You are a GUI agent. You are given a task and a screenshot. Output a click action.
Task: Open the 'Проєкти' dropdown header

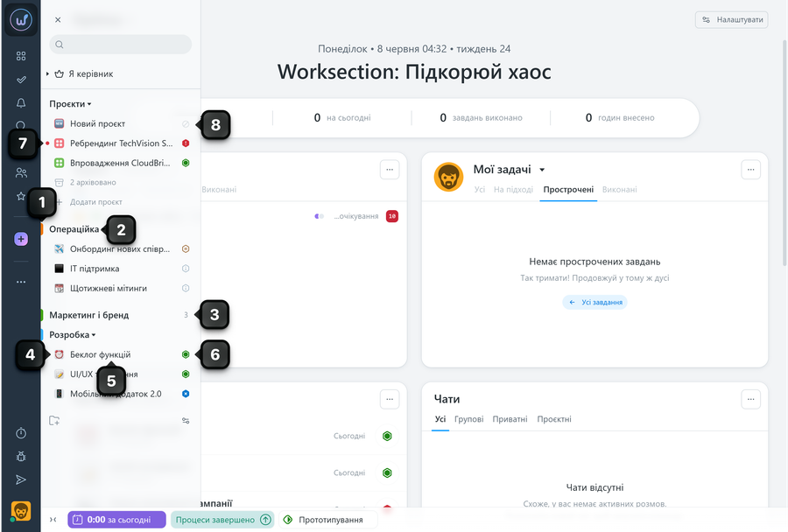[70, 104]
